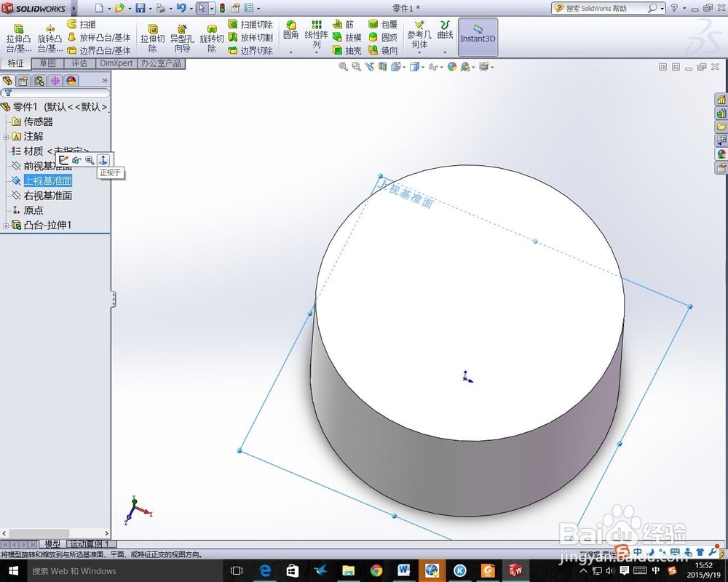This screenshot has width=728, height=582.
Task: Open the 曲线 curves tool
Action: coord(445,30)
